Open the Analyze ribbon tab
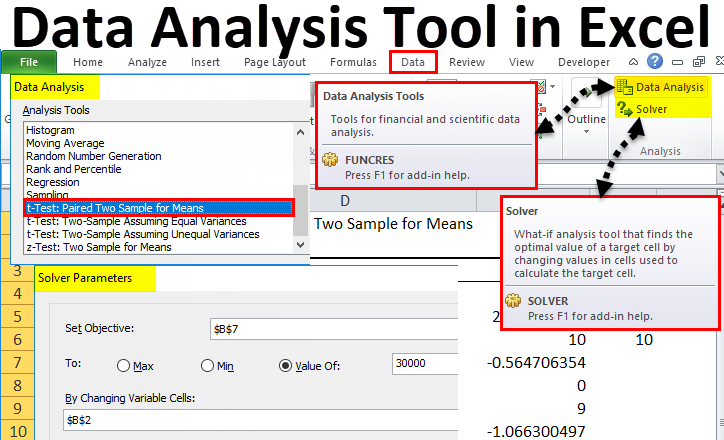The height and width of the screenshot is (440, 724). [x=147, y=62]
